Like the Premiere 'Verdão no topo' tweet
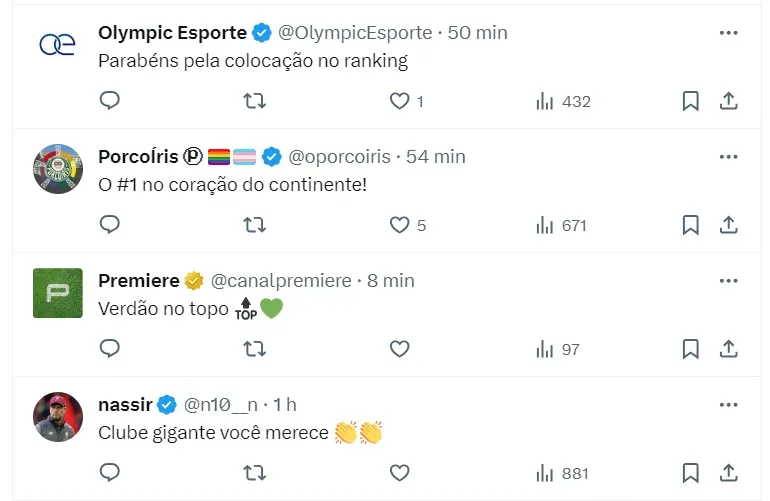 pyautogui.click(x=400, y=349)
